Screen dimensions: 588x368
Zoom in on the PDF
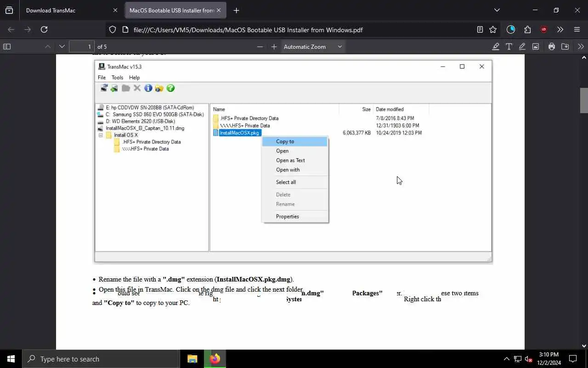(274, 46)
